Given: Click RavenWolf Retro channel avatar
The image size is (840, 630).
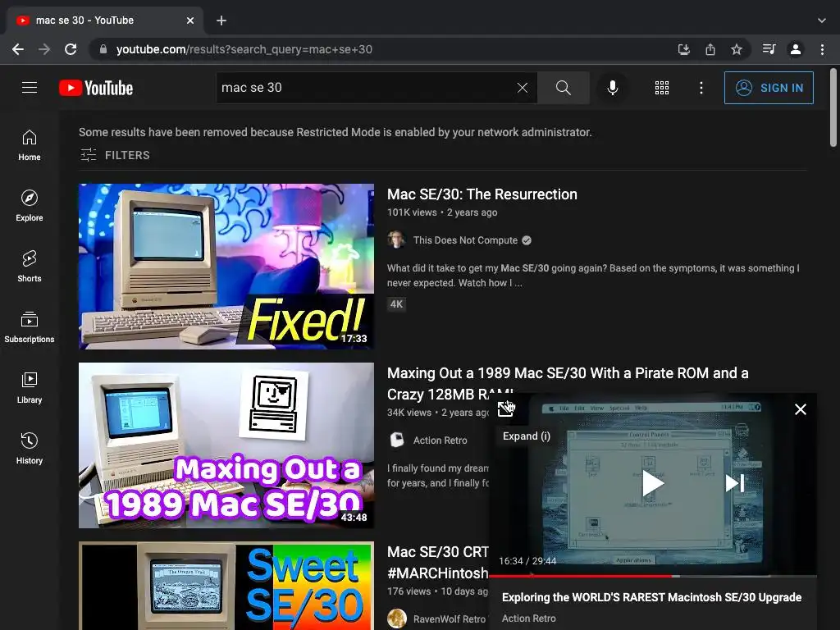Looking at the screenshot, I should click(396, 619).
